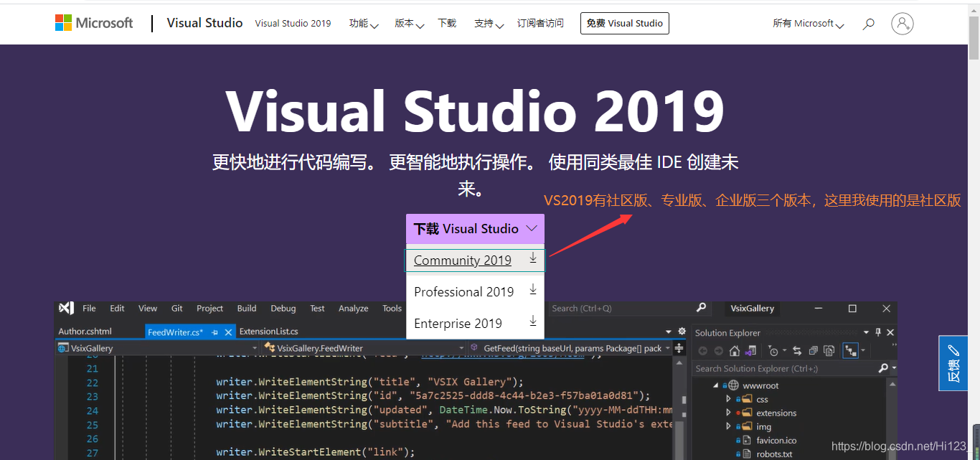
Task: Expand the css folder
Action: tap(728, 399)
